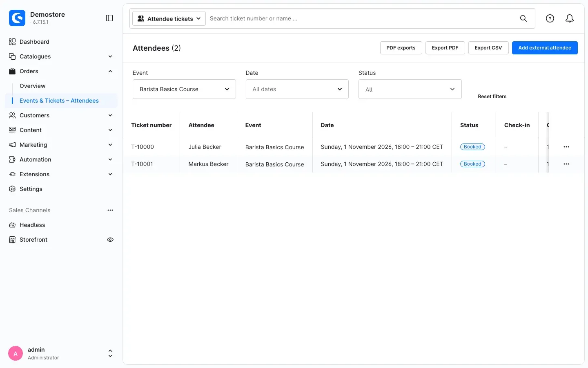Open the admin user menu chevron
This screenshot has width=588, height=368.
[110, 353]
